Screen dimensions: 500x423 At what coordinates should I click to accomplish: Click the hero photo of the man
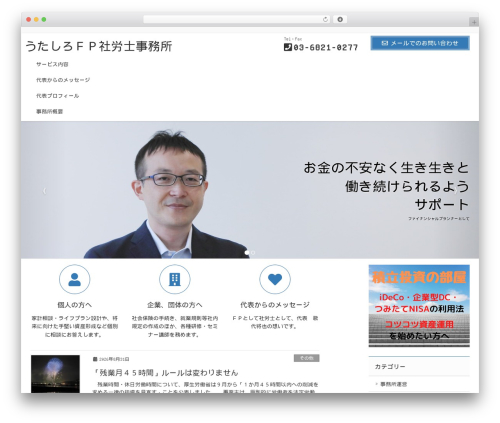coord(168,194)
